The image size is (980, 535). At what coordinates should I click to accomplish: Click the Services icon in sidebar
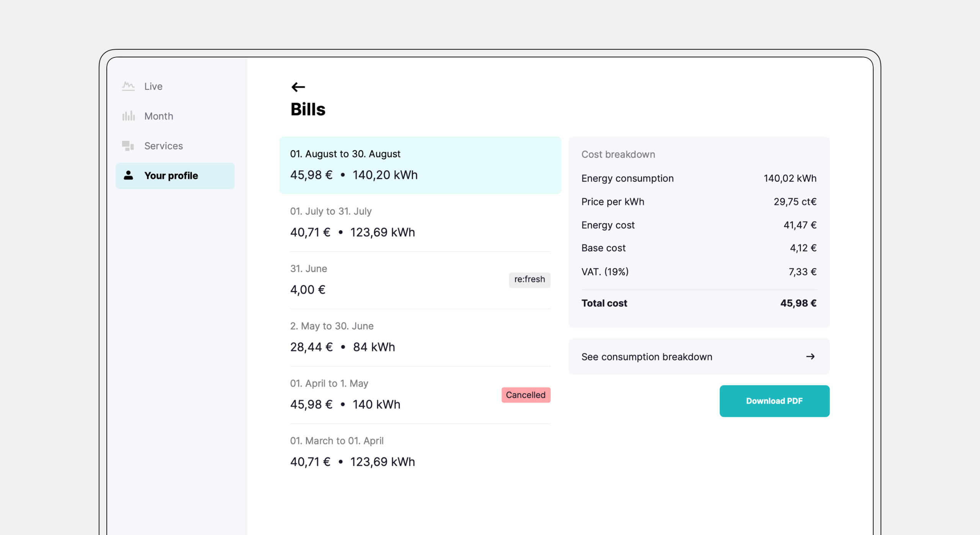[128, 146]
